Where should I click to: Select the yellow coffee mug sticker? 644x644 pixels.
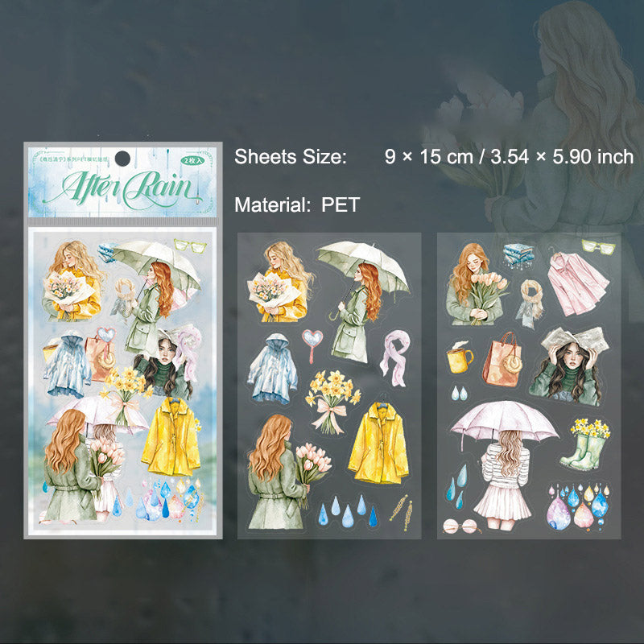(x=460, y=357)
